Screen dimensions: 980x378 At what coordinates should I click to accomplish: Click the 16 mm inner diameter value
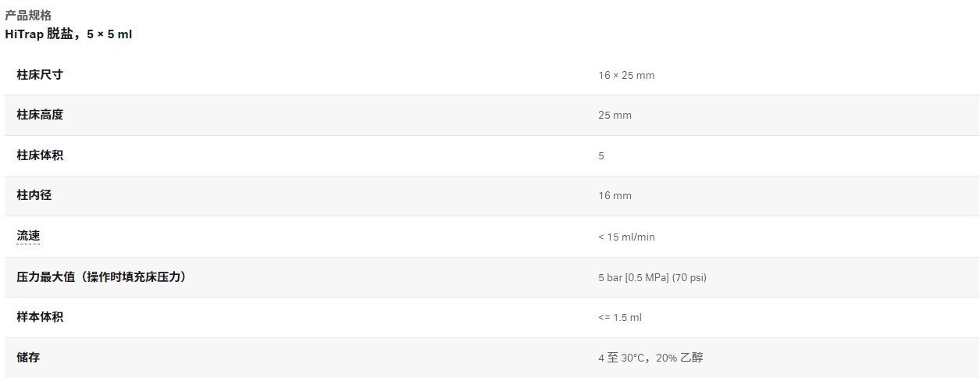[615, 196]
